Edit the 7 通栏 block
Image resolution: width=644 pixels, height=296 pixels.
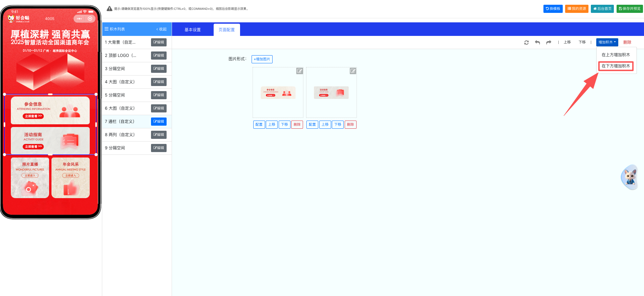tap(158, 122)
